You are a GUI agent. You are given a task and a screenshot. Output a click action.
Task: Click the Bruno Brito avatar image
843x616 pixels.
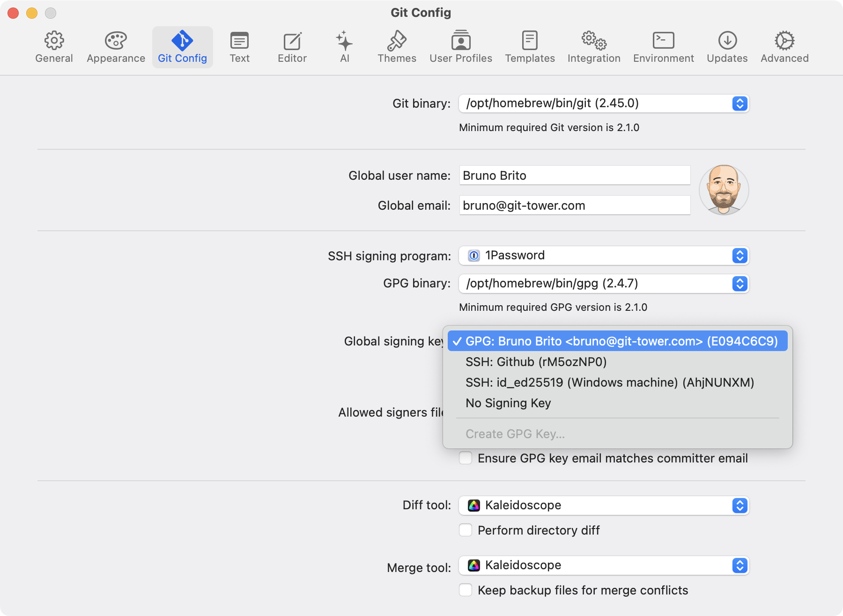(x=724, y=190)
